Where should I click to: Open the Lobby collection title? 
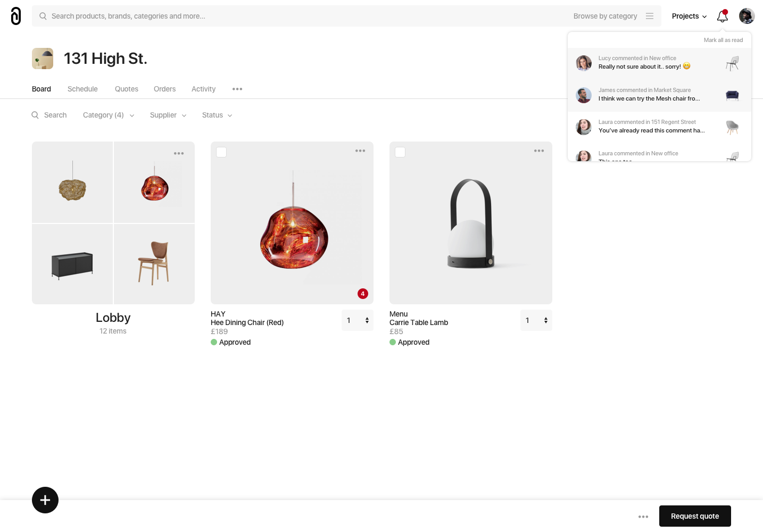tap(113, 318)
